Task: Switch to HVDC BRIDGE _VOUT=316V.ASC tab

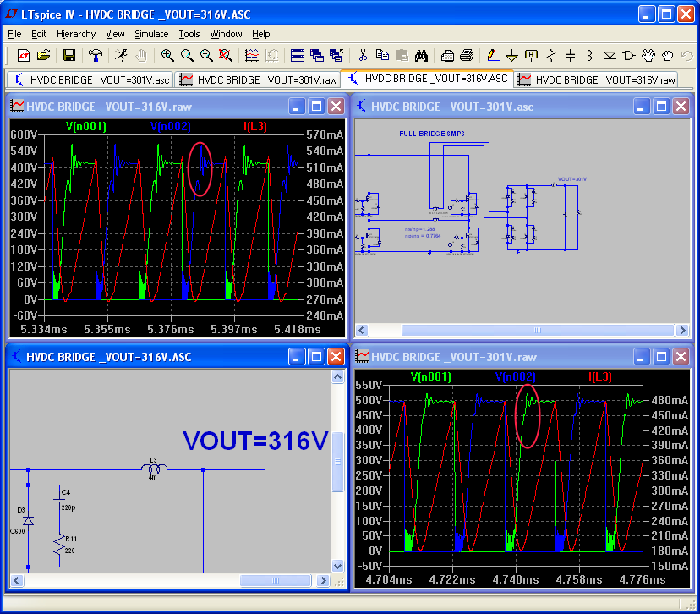Action: click(428, 79)
